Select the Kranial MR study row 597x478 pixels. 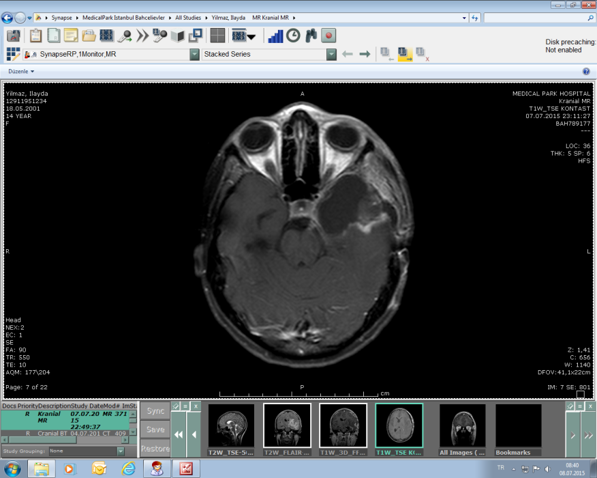point(65,420)
